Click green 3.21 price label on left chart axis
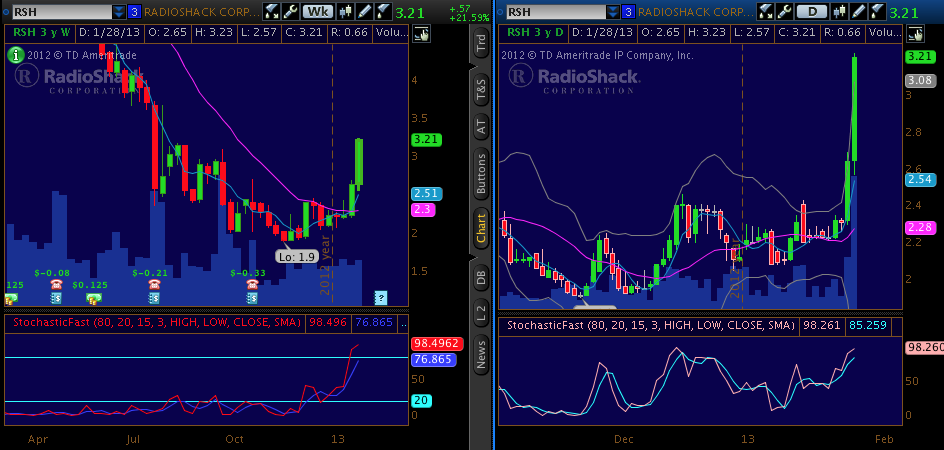Screen dimensions: 944x450 click(426, 140)
